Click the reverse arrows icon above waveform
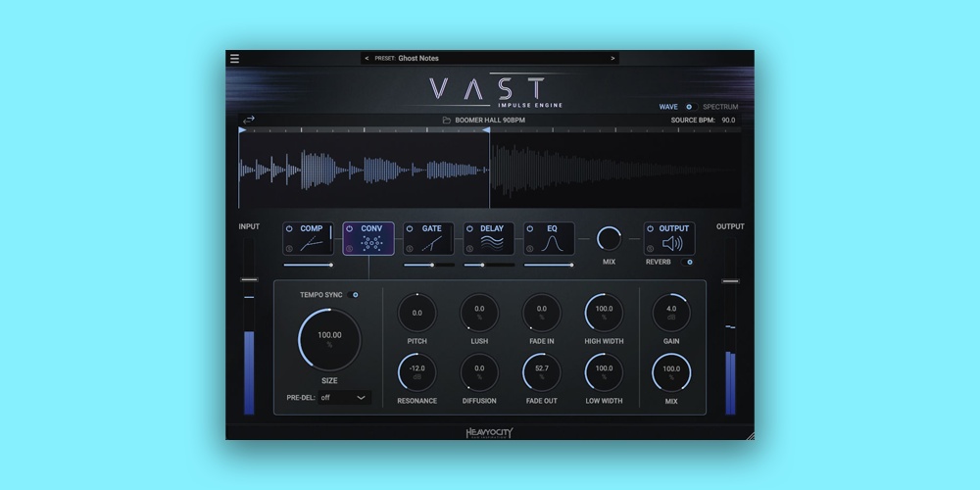 tap(249, 120)
